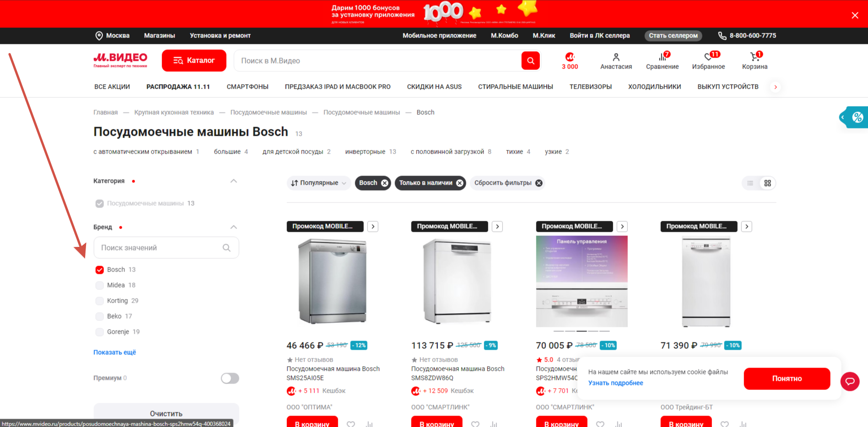Screen dimensions: 868x427
Task: Switch to list view icon
Action: (x=750, y=183)
